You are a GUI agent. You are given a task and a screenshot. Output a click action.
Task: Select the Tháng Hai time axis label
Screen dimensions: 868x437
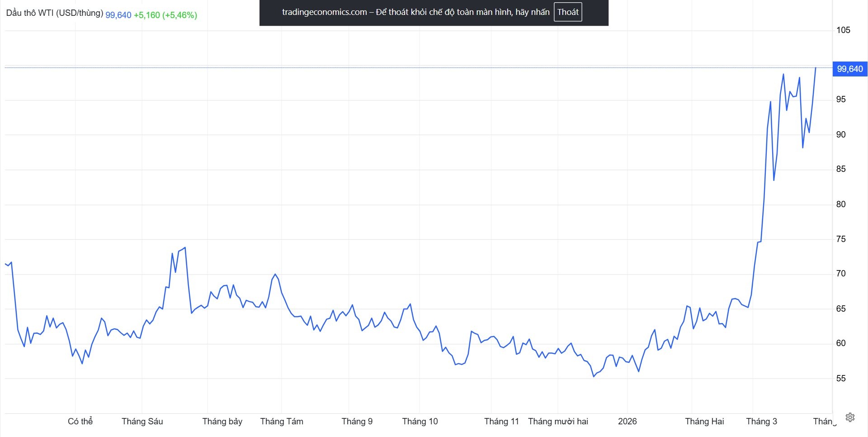pyautogui.click(x=704, y=422)
